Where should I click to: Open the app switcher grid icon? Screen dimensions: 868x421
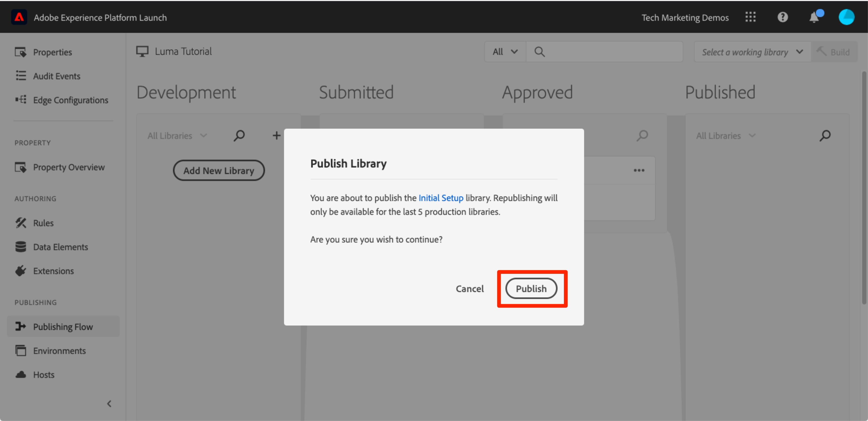pos(750,17)
